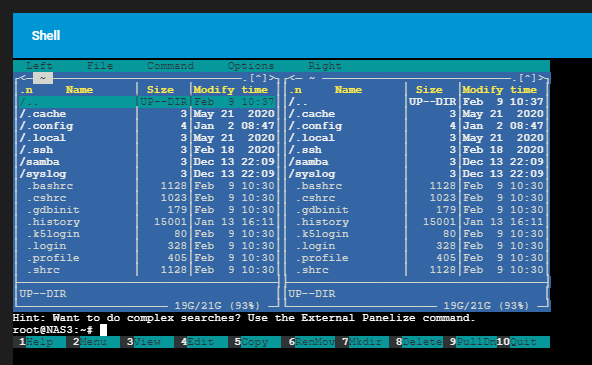
Task: Open the Options menu
Action: point(251,66)
